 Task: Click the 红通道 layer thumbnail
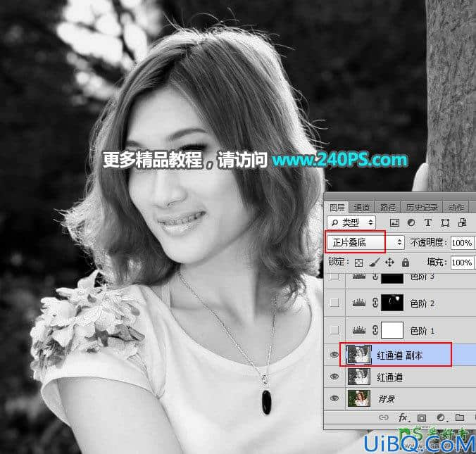pos(359,377)
